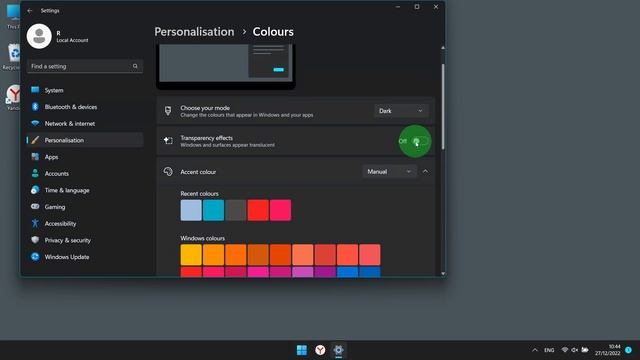Screen dimensions: 640x360
Task: Click the Wi-Fi icon in system tray
Action: pos(565,350)
